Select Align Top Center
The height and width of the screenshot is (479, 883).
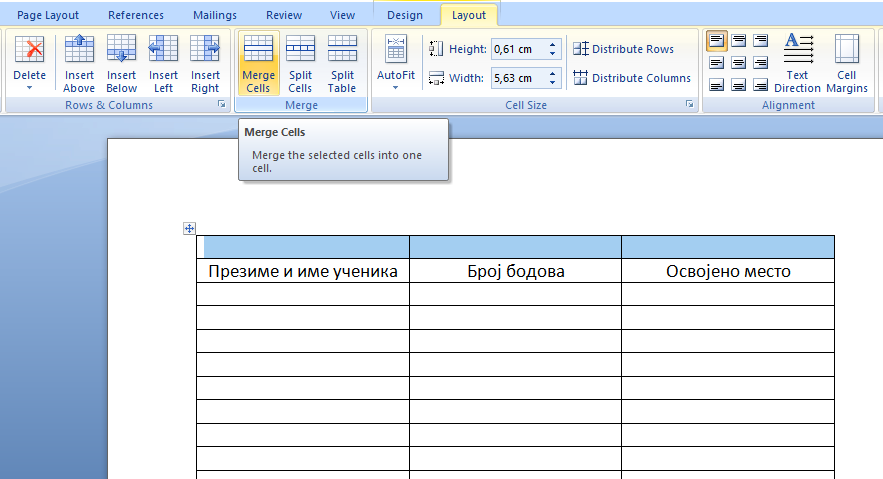coord(738,41)
